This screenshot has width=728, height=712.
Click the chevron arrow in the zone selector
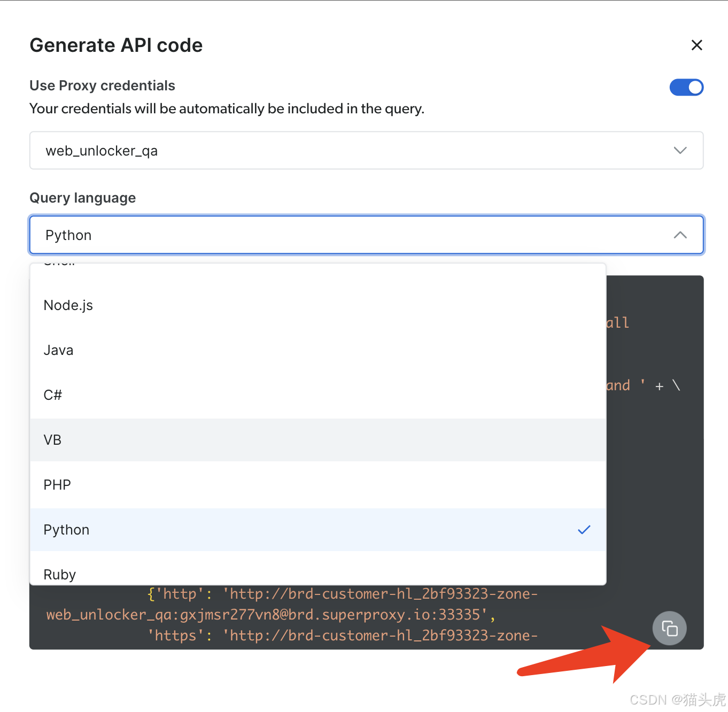pos(680,151)
